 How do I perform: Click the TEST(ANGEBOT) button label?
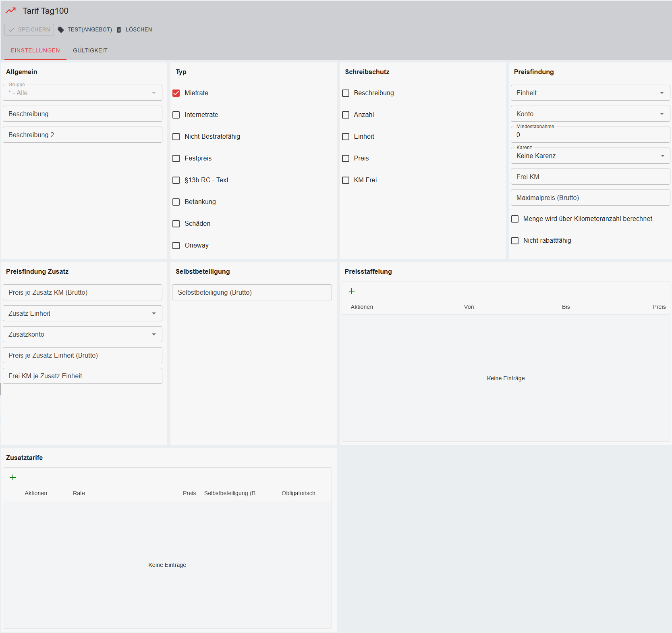(90, 30)
